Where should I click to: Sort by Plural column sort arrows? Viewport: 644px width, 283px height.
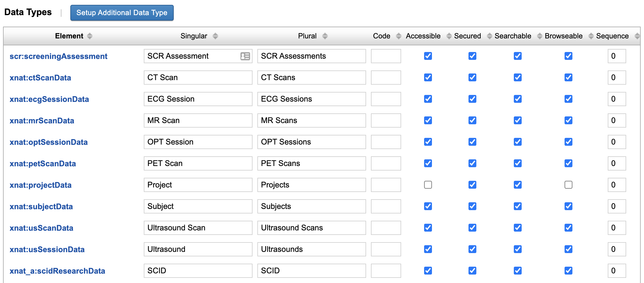pyautogui.click(x=325, y=36)
